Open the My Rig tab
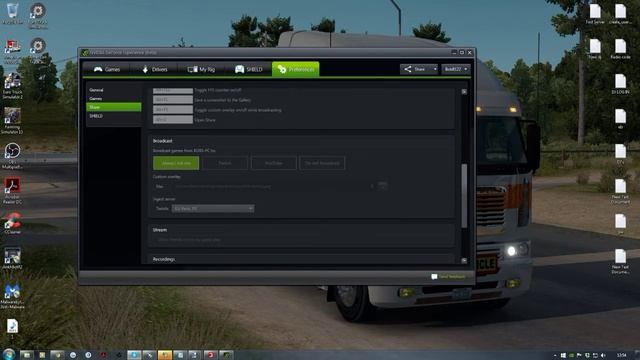Screen dimensions: 640x360 click(201, 69)
